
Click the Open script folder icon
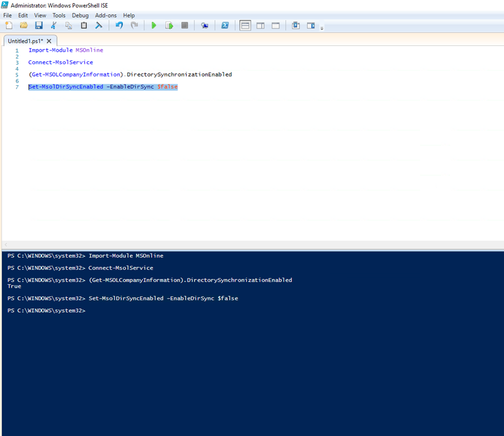24,26
